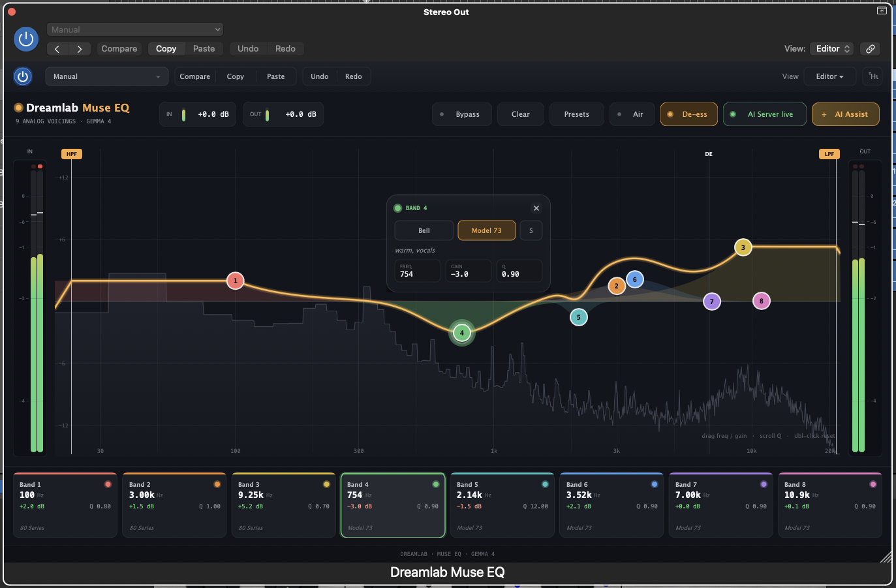Click the OUT gain +0.0 dB control
The width and height of the screenshot is (896, 588).
click(x=283, y=114)
